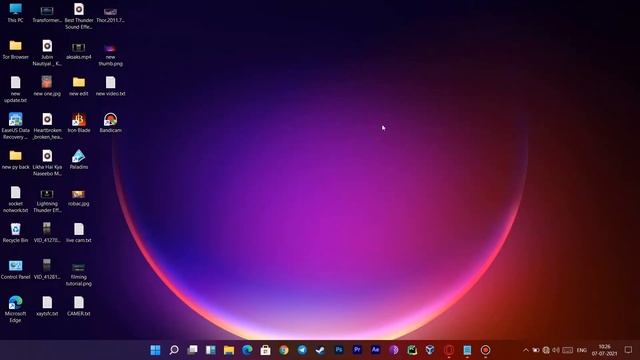Open taskbar Search
640x360 pixels.
(174, 350)
